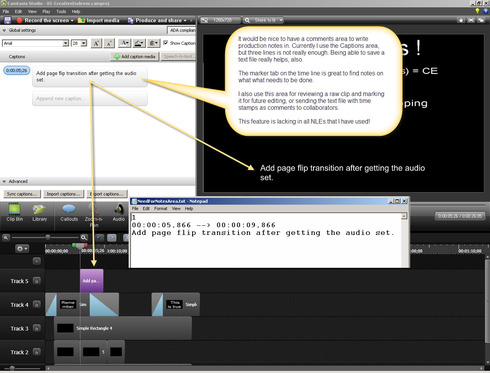Open Notepad's Format menu
Image resolution: width=490 pixels, height=373 pixels.
[x=160, y=209]
